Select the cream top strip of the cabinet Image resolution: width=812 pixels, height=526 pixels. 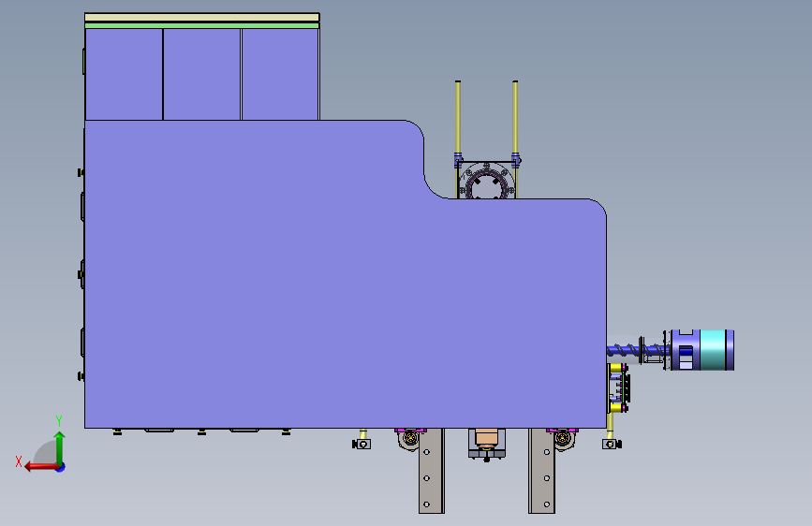click(202, 18)
